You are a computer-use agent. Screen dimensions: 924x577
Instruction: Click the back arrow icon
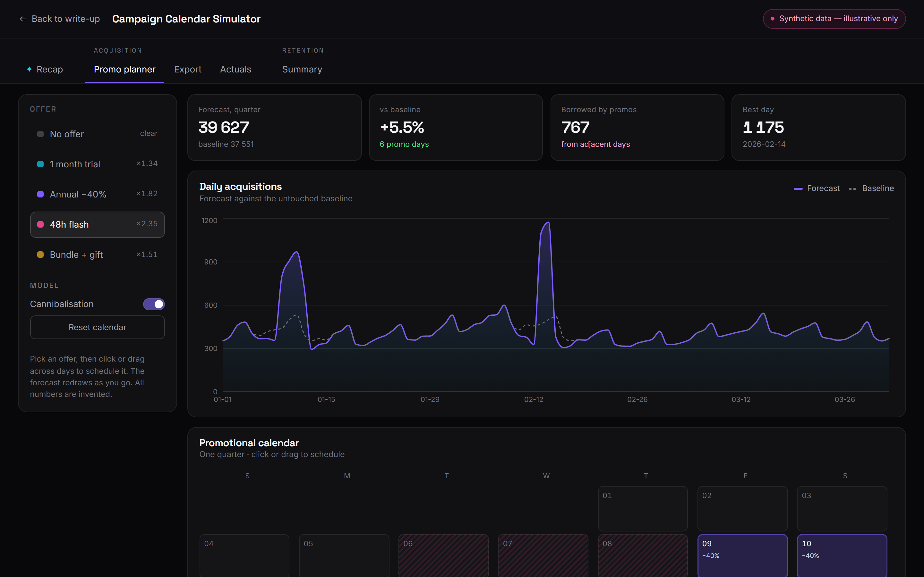point(23,19)
